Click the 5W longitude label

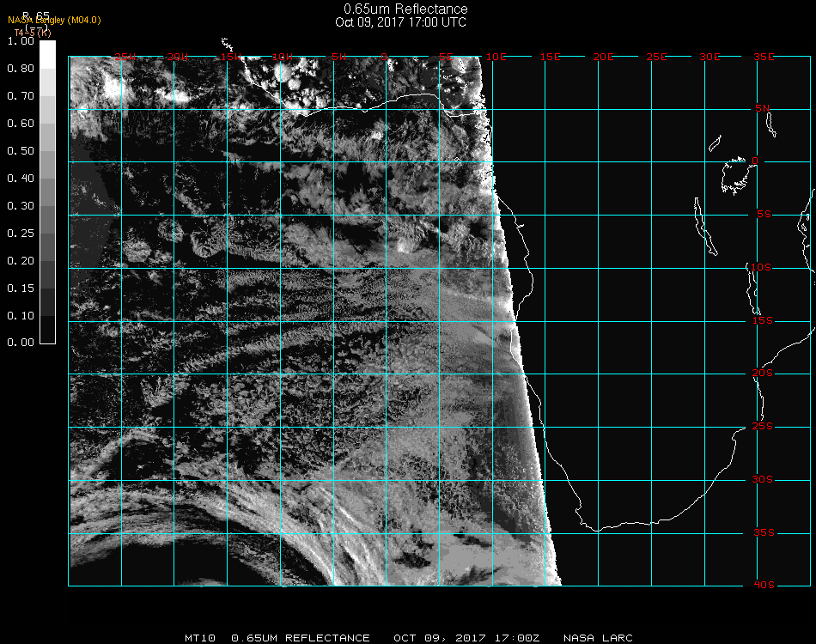(x=338, y=57)
